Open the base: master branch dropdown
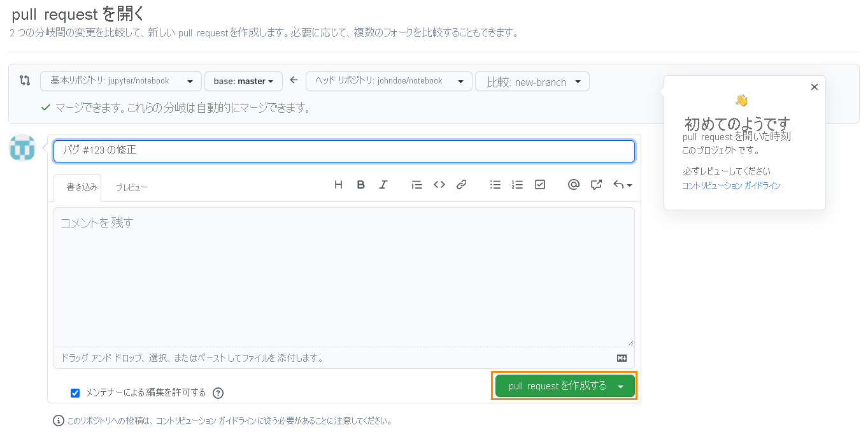 243,81
